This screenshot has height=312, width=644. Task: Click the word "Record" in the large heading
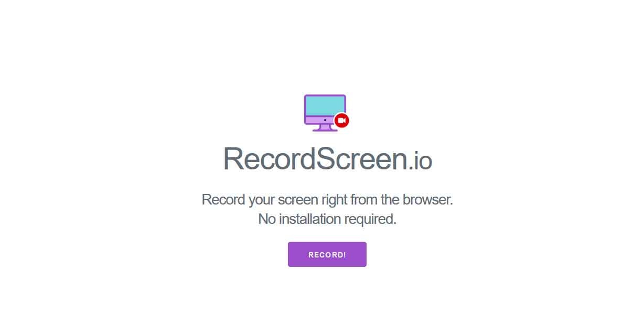(x=270, y=158)
